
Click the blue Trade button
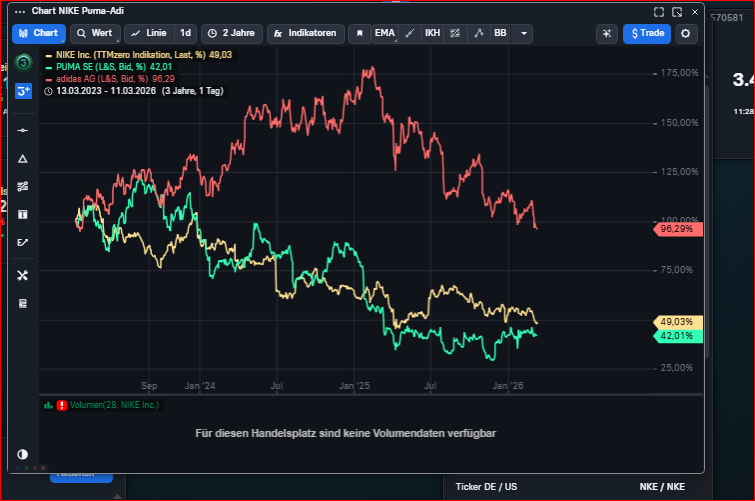[646, 33]
